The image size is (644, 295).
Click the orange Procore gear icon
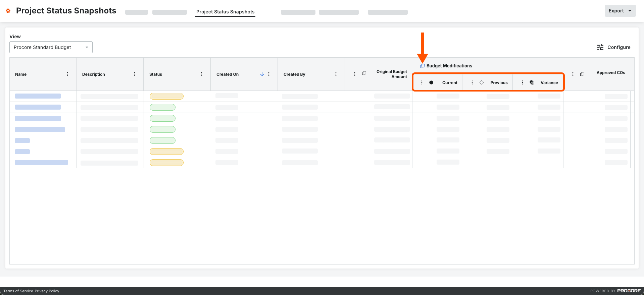tap(8, 11)
